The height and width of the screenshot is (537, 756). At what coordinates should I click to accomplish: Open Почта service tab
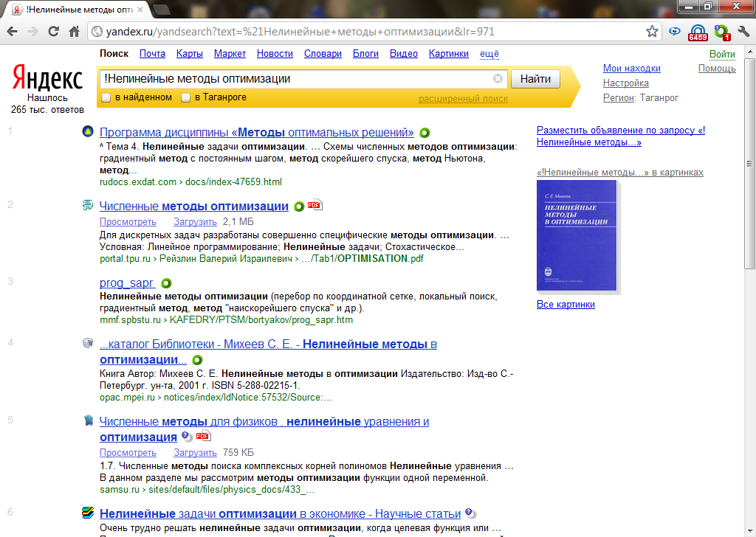coord(152,54)
